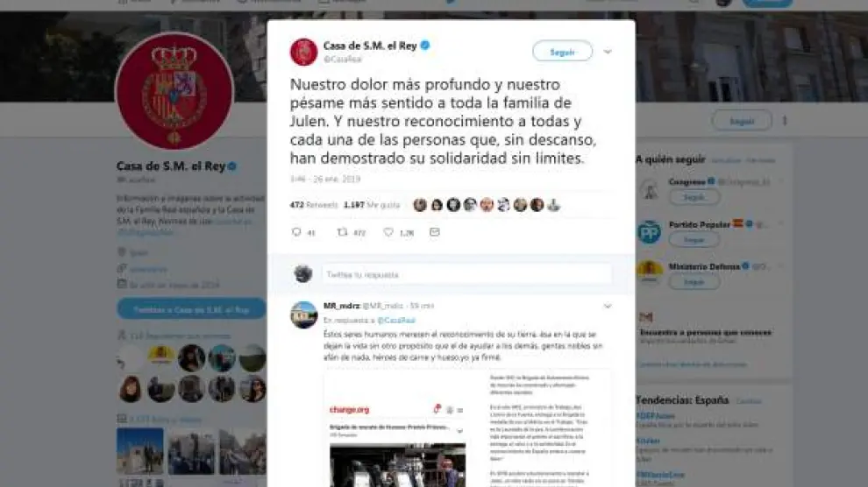The width and height of the screenshot is (868, 487).
Task: Retweet the Casa Real tweet
Action: point(342,232)
